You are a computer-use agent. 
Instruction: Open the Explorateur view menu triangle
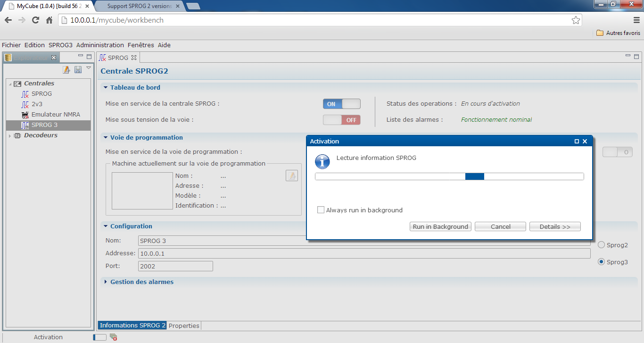pos(89,68)
